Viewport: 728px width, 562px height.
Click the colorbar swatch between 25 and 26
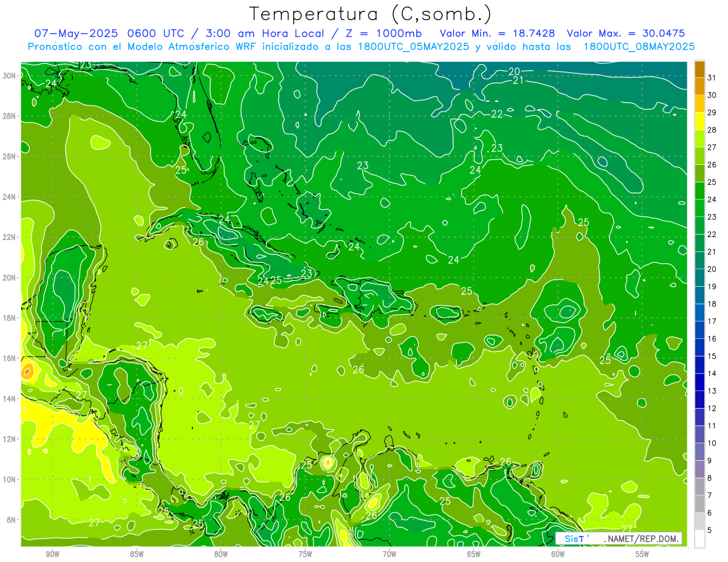(699, 173)
